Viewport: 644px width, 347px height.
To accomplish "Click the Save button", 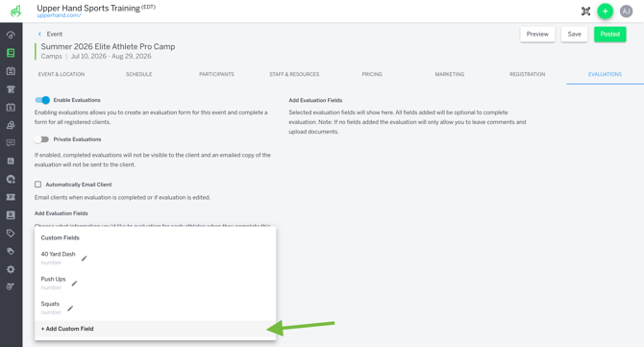I will point(574,34).
